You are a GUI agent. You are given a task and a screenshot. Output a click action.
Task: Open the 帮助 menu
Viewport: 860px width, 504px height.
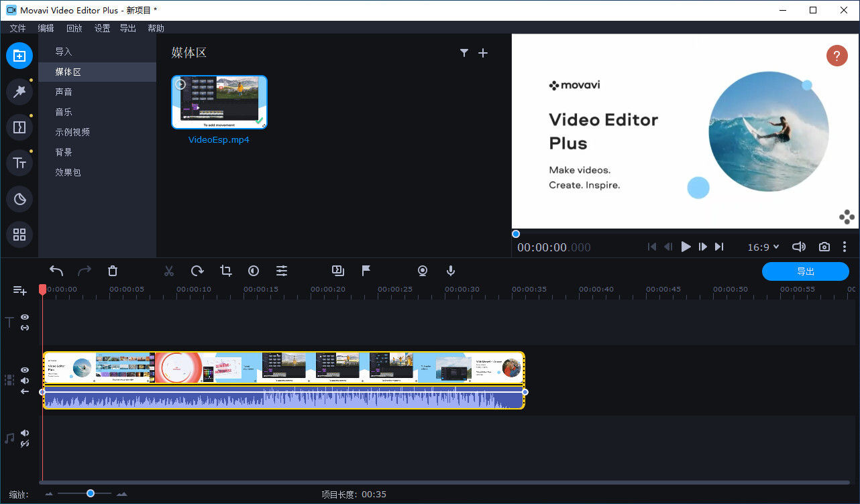(156, 28)
